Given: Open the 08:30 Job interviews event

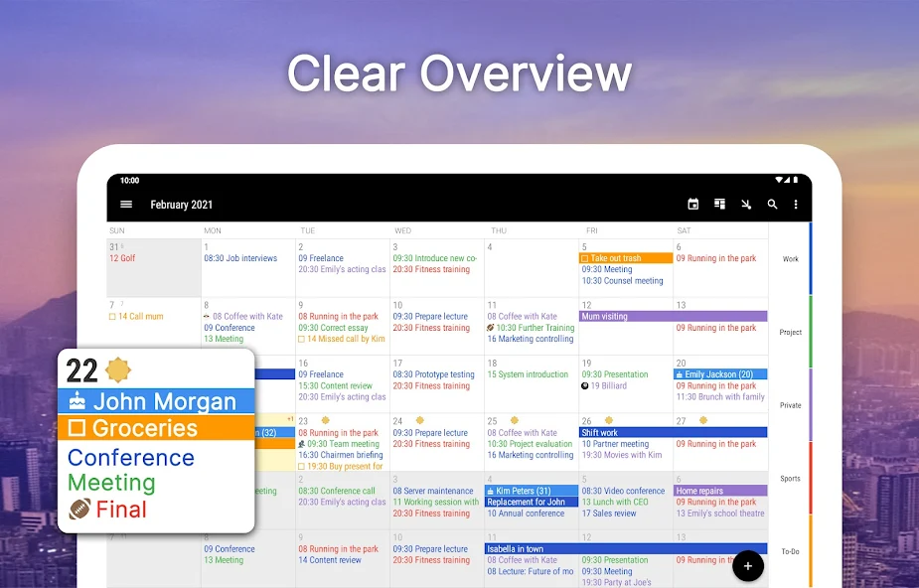Looking at the screenshot, I should (x=240, y=258).
